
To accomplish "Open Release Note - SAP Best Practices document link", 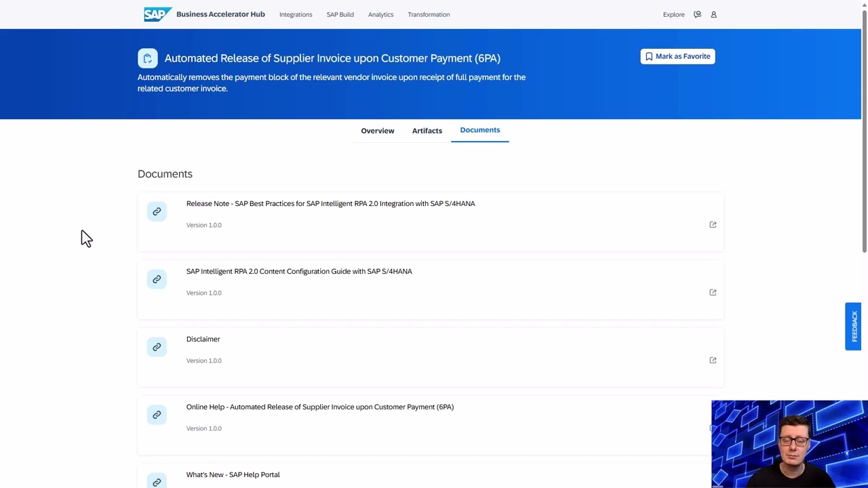I will pos(330,203).
